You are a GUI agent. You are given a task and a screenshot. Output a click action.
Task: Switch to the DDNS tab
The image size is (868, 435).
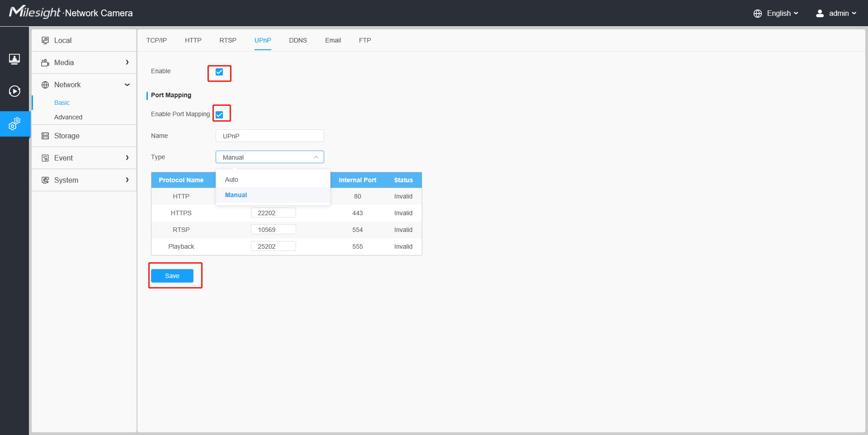pos(298,40)
